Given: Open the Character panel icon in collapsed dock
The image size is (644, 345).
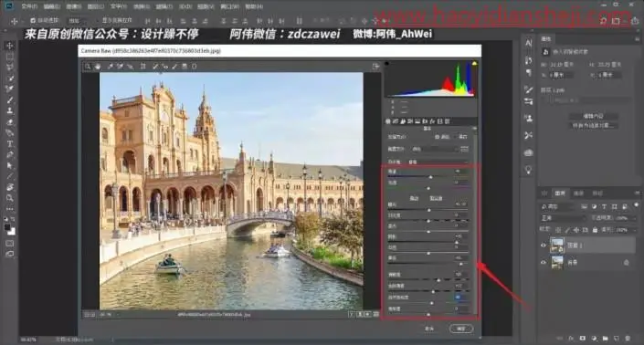Looking at the screenshot, I should [x=529, y=43].
